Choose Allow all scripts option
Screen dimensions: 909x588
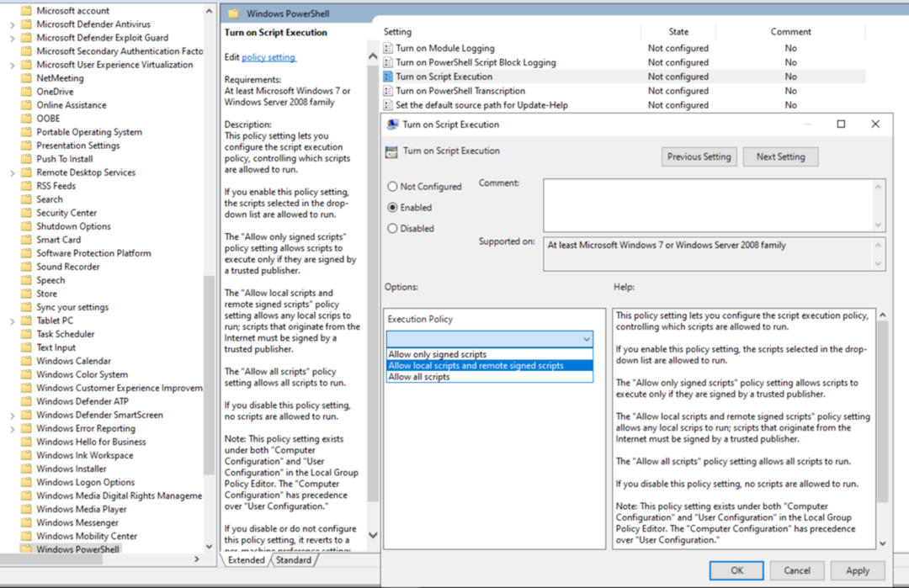[489, 377]
